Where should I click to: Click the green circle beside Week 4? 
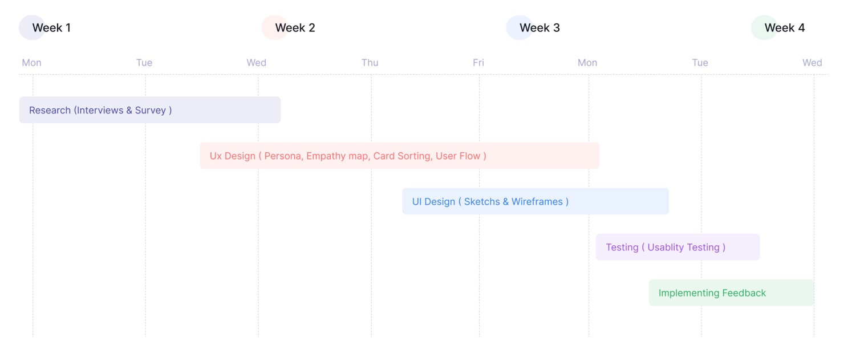click(758, 27)
